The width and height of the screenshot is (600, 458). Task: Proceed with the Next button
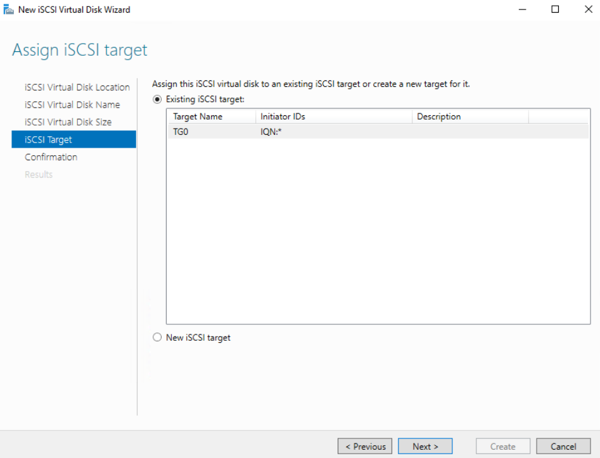pyautogui.click(x=425, y=446)
